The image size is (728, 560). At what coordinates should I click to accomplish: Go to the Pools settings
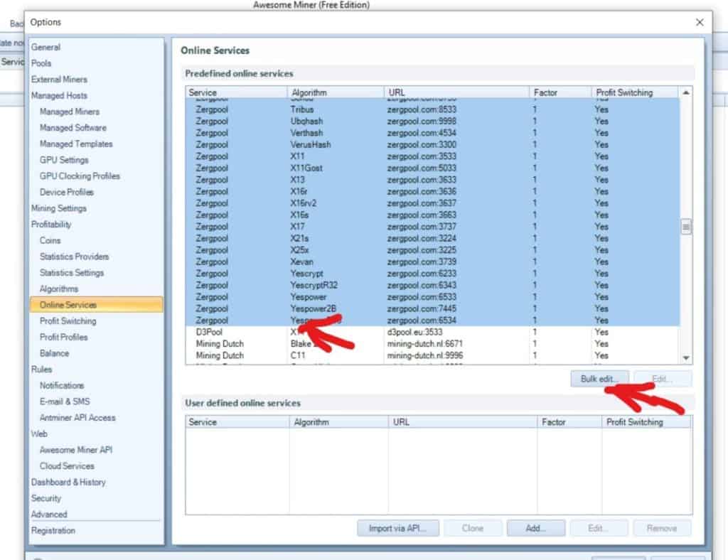click(x=41, y=63)
